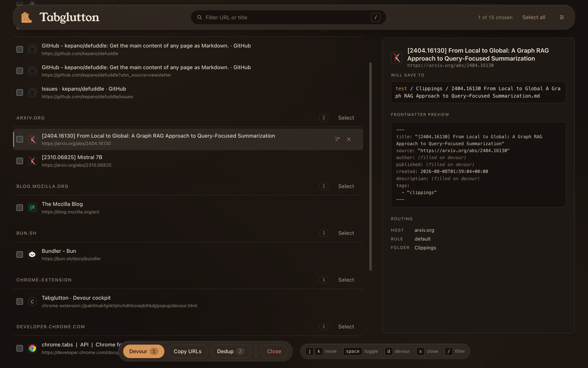Select all tabs under BUN.SH
This screenshot has width=588, height=368.
pos(346,233)
